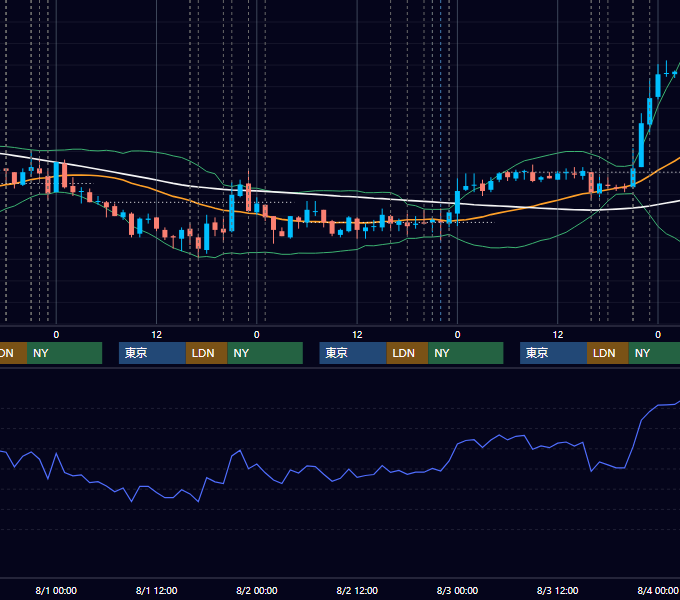Screen dimensions: 680x600
Task: Click the NY session block ending near 8/2 00:00
Action: (x=265, y=353)
